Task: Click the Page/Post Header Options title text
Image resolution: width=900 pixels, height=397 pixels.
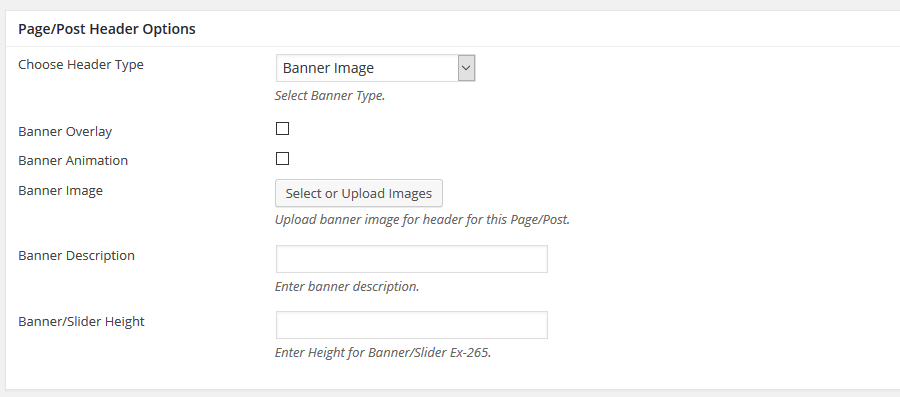Action: coord(107,29)
